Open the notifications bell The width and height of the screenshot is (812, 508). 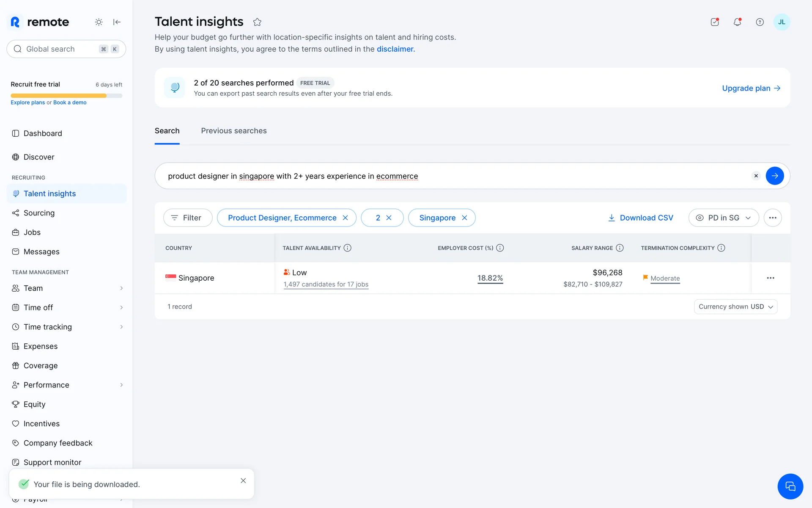(737, 22)
